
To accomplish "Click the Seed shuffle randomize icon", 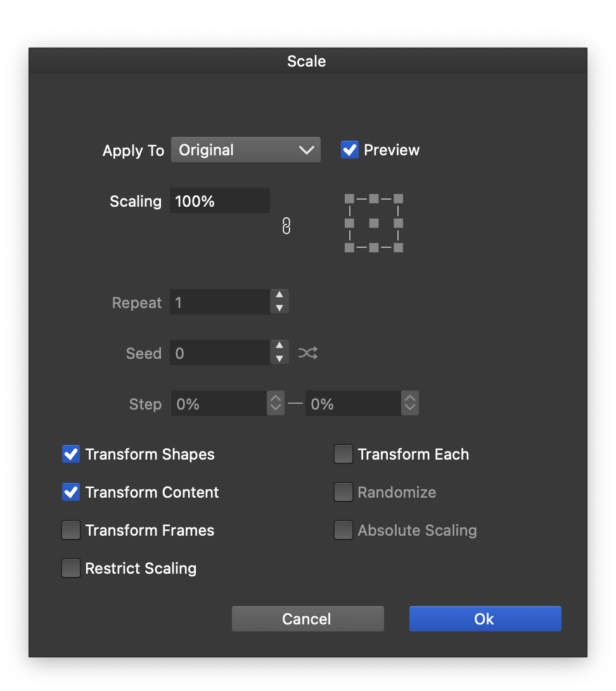I will pos(308,353).
